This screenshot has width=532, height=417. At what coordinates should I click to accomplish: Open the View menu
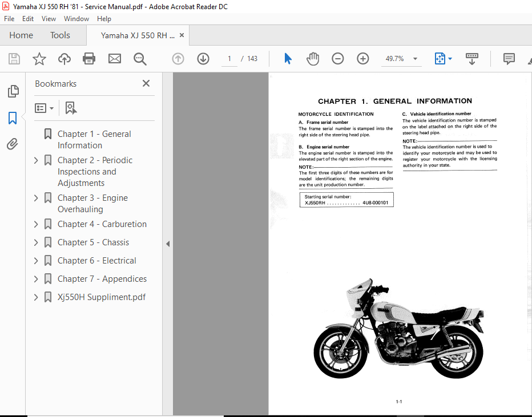pyautogui.click(x=49, y=19)
